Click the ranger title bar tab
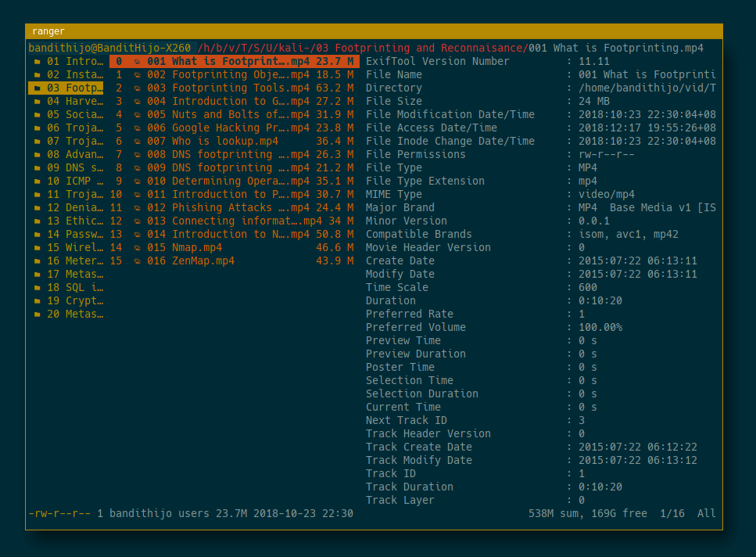This screenshot has width=756, height=557. [48, 31]
